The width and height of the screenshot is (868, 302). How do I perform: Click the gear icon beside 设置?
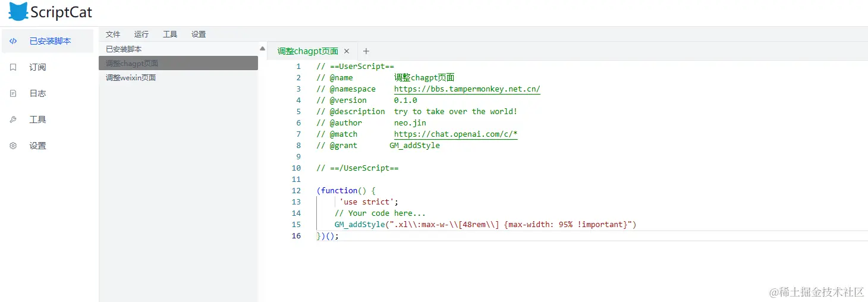click(x=13, y=146)
